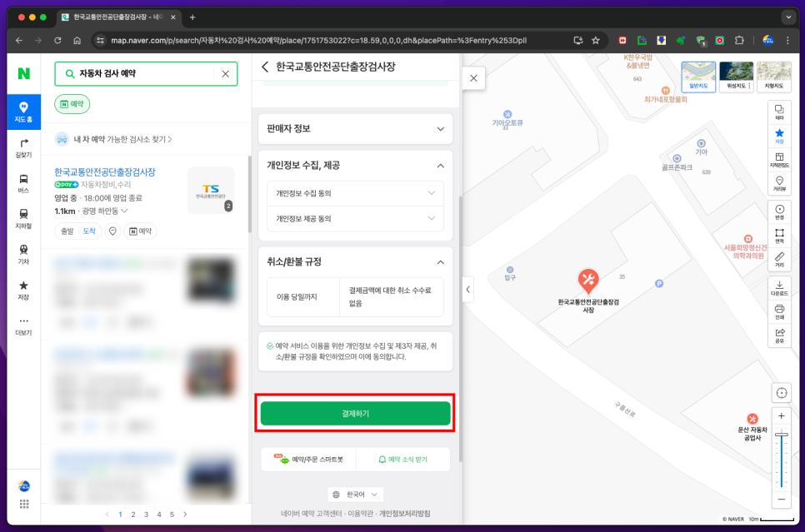This screenshot has width=805, height=532.
Task: Open 예약/주문 스마트봇
Action: (x=308, y=459)
